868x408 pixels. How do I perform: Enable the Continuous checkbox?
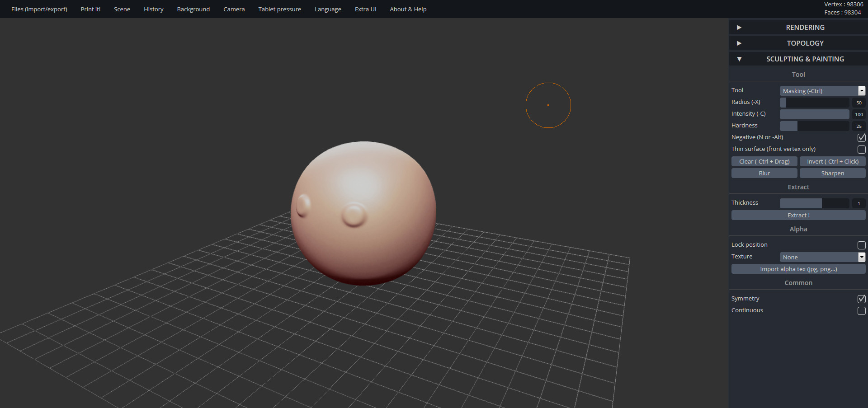(861, 310)
